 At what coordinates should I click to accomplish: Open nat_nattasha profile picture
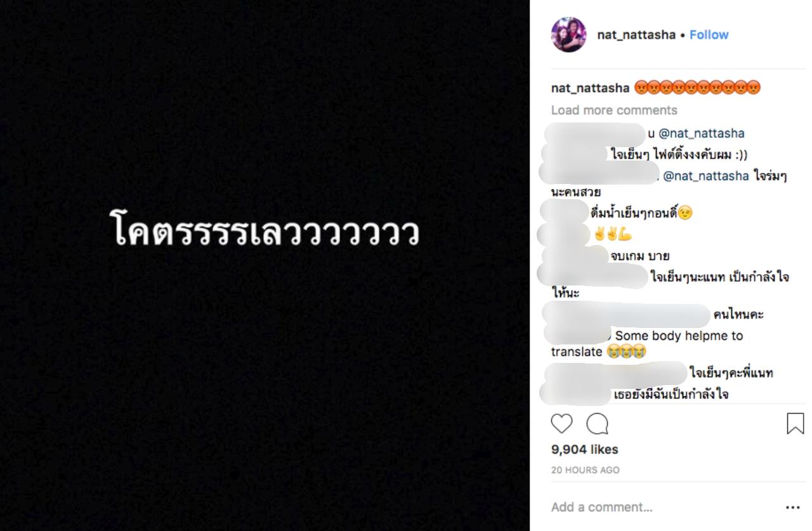[568, 35]
